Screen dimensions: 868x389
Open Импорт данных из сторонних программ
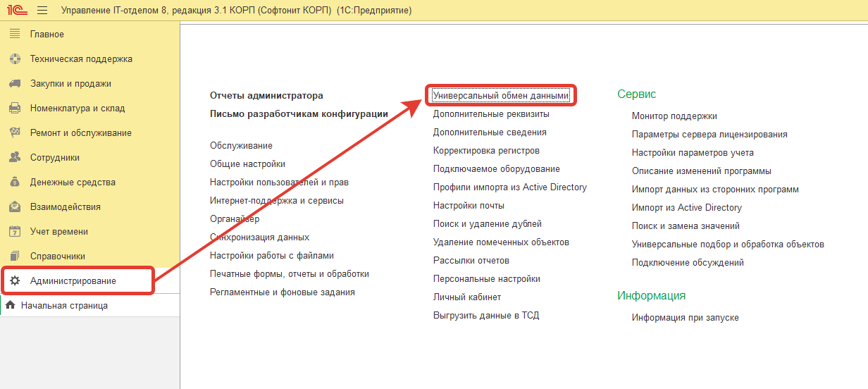715,190
